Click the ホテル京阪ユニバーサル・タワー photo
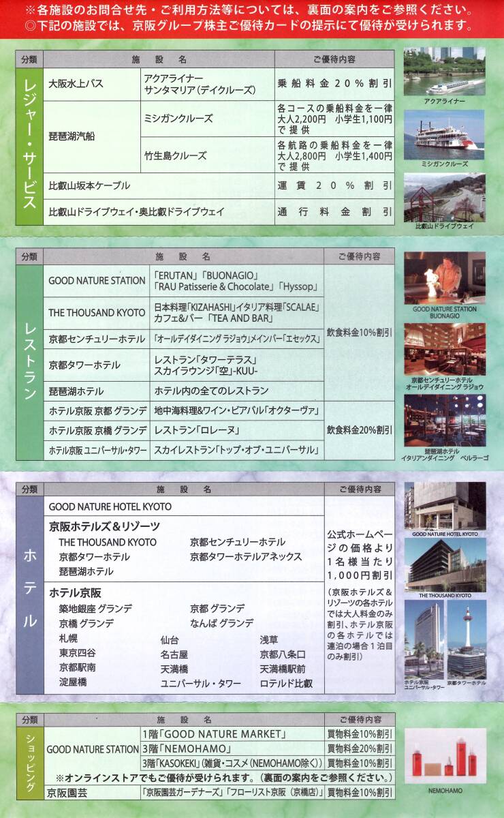The height and width of the screenshot is (818, 504). pos(424,639)
